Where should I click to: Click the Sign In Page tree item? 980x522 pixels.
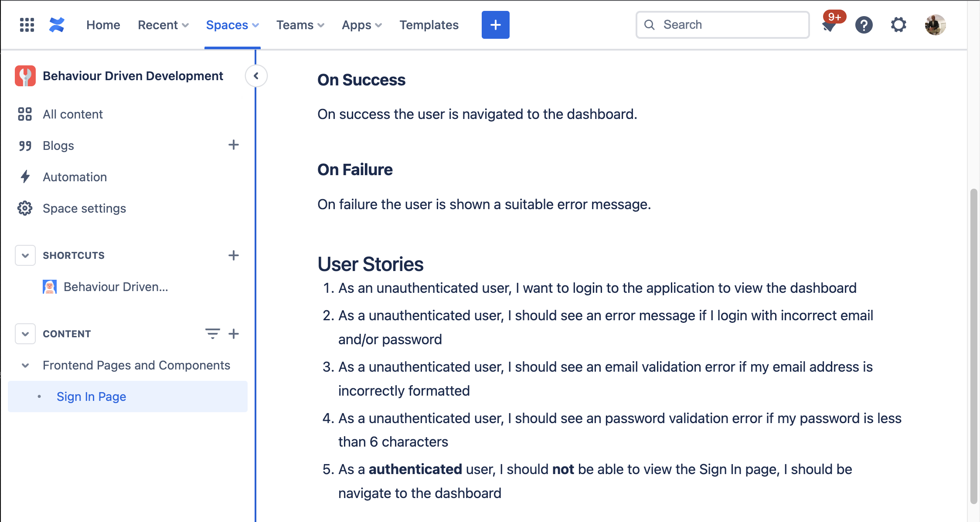point(92,396)
